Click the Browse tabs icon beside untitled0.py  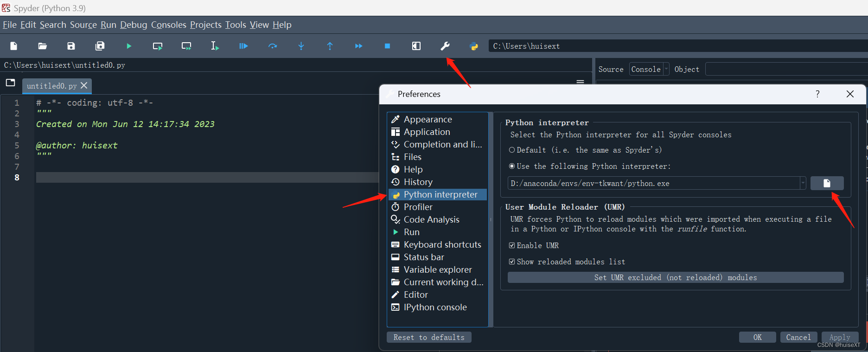(11, 83)
